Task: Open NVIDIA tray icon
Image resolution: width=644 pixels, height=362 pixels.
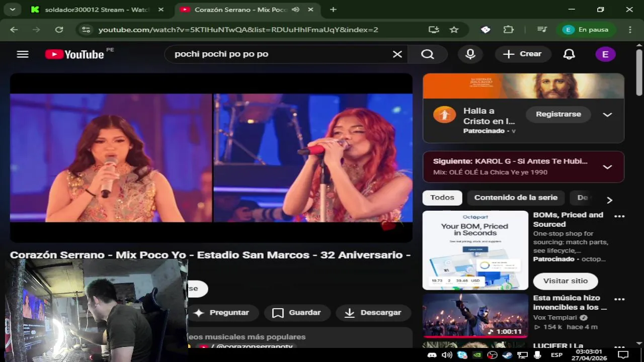Action: click(477, 355)
